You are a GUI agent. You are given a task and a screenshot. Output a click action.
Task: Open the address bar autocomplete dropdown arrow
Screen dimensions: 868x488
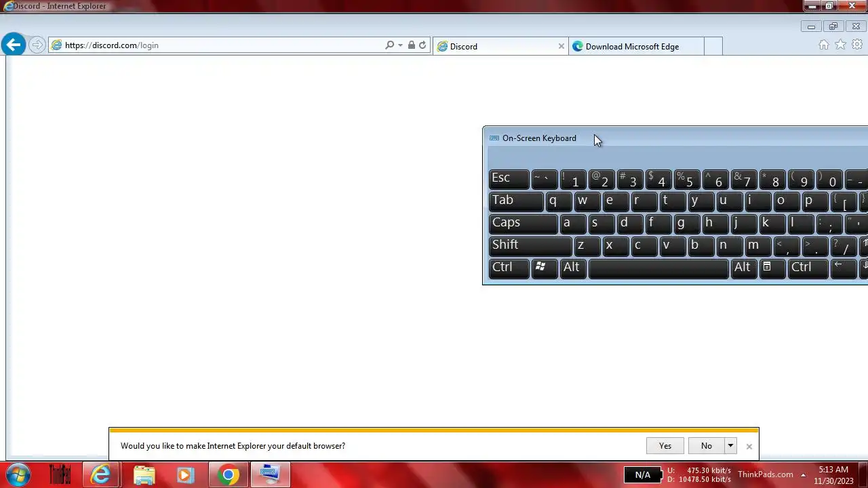point(400,45)
